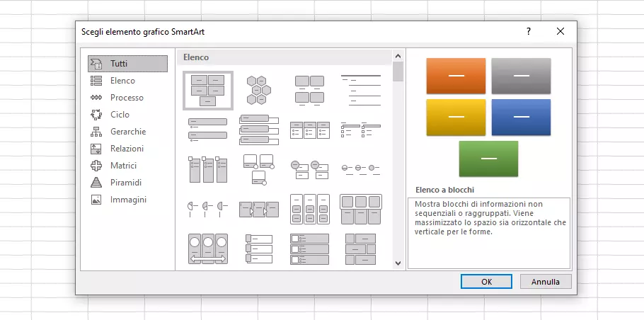Choose the Continuous Picture List with double arrow
The width and height of the screenshot is (644, 320).
pyautogui.click(x=208, y=248)
